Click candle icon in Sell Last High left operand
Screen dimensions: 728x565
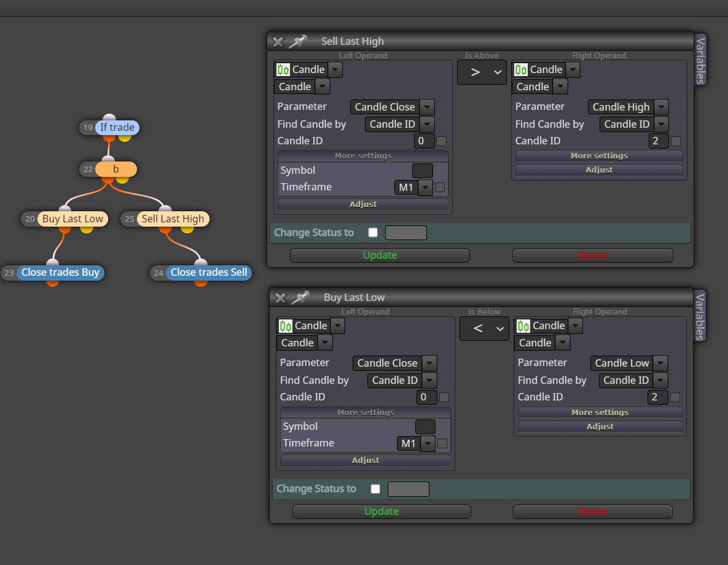pyautogui.click(x=283, y=69)
